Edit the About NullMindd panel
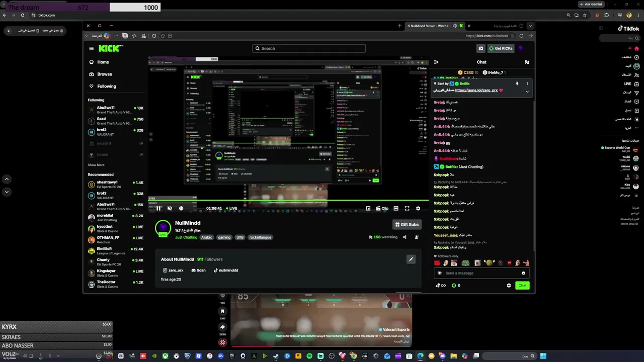This screenshot has width=644, height=362. tap(411, 259)
